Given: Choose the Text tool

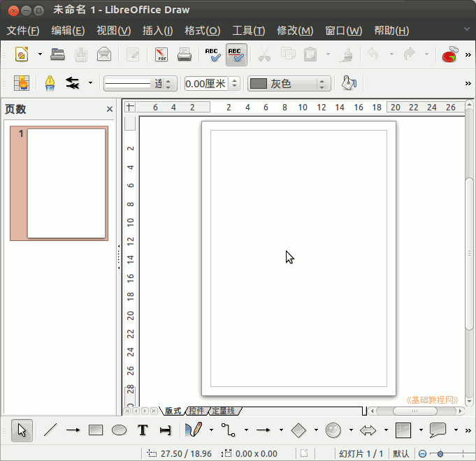Looking at the screenshot, I should pos(143,430).
